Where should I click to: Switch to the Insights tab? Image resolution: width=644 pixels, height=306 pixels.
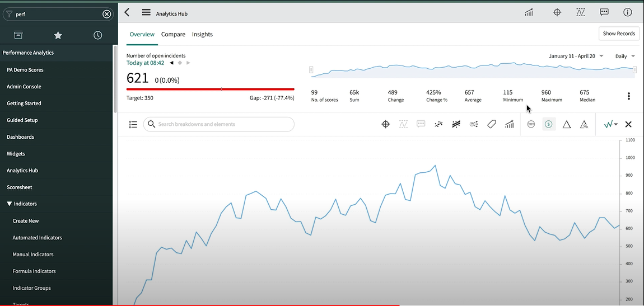pyautogui.click(x=202, y=34)
